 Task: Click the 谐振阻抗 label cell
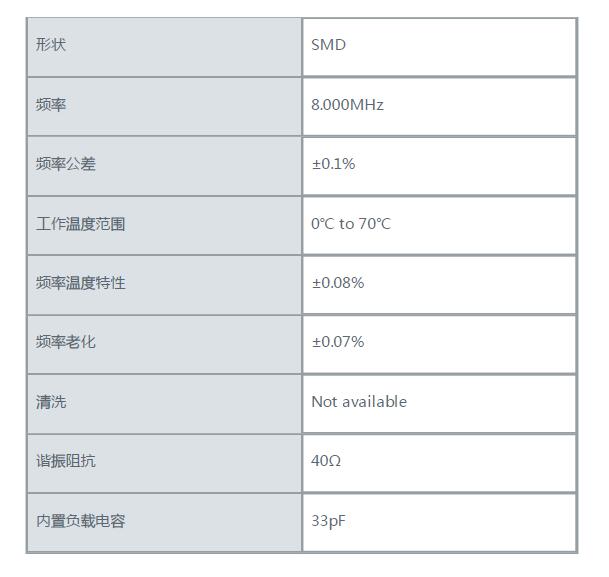click(66, 461)
